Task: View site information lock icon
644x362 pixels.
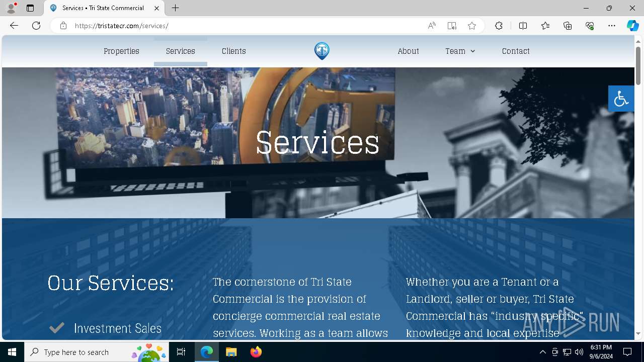Action: pos(63,26)
